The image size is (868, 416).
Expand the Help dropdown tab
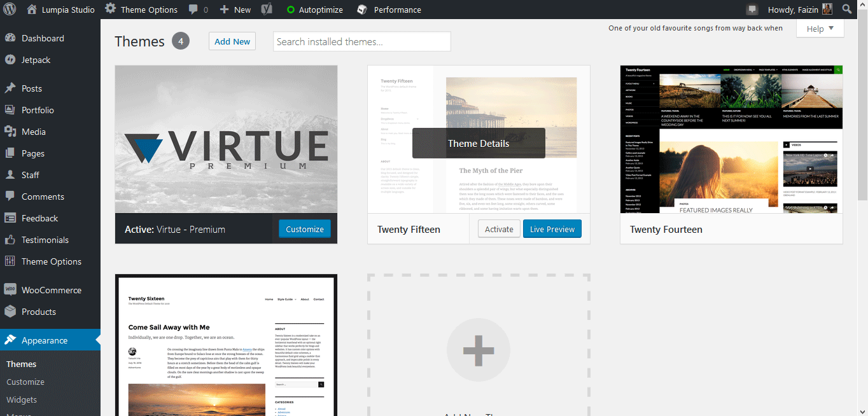(x=820, y=29)
